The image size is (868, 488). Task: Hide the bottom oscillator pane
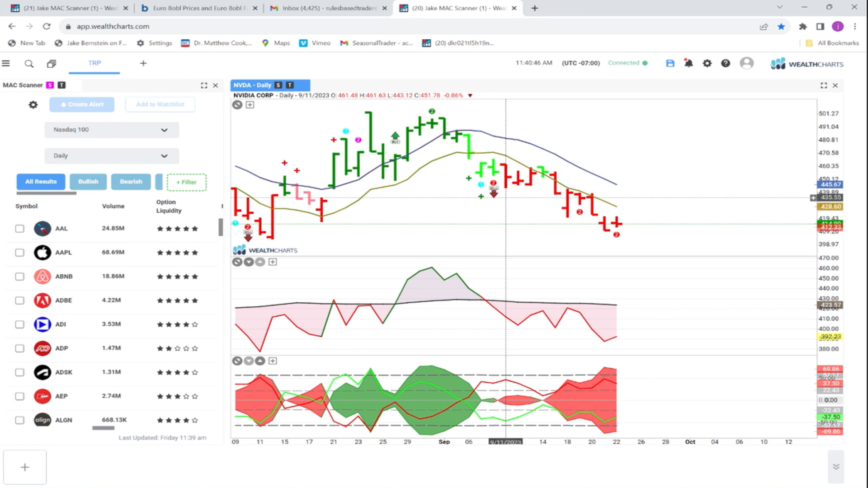237,361
